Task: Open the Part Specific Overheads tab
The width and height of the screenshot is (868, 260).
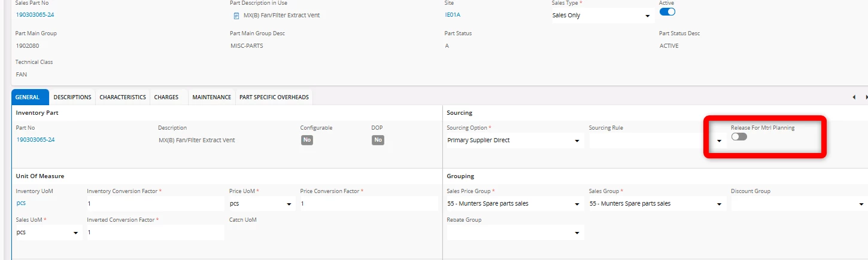Action: tap(274, 97)
